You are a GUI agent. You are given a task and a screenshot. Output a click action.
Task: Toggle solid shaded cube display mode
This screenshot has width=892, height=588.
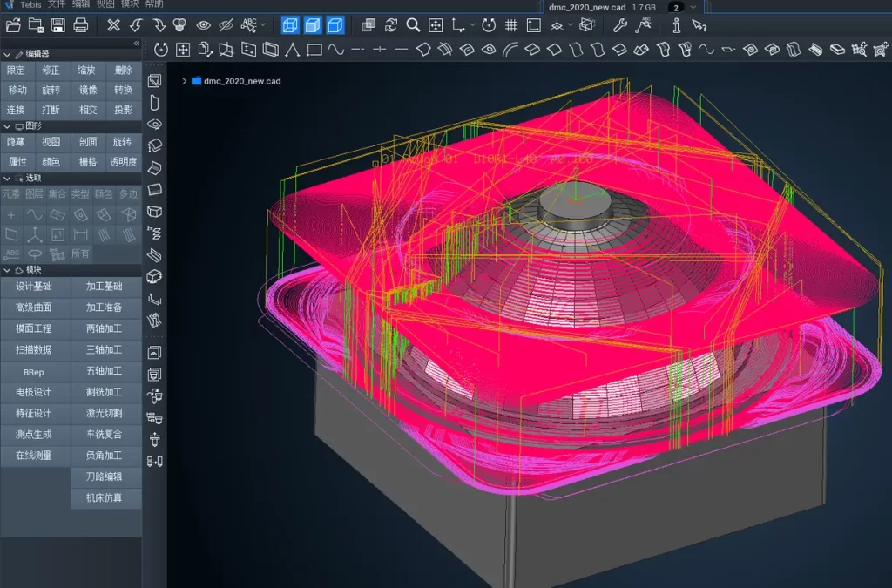[x=335, y=25]
